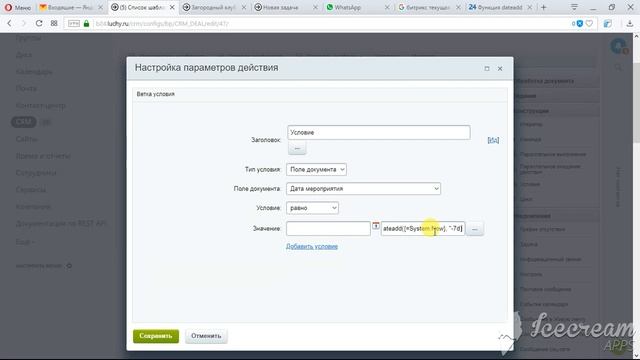The height and width of the screenshot is (360, 640).
Task: Click the empty Значение date field
Action: [328, 229]
